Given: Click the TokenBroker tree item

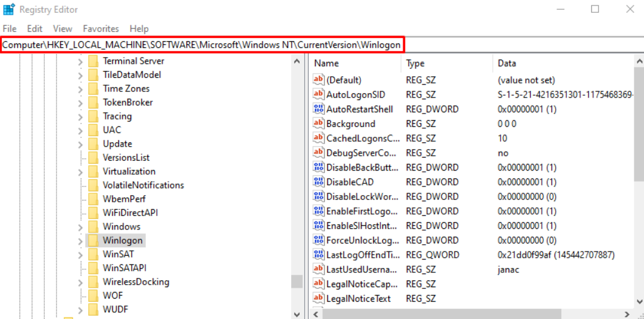Looking at the screenshot, I should pos(127,102).
